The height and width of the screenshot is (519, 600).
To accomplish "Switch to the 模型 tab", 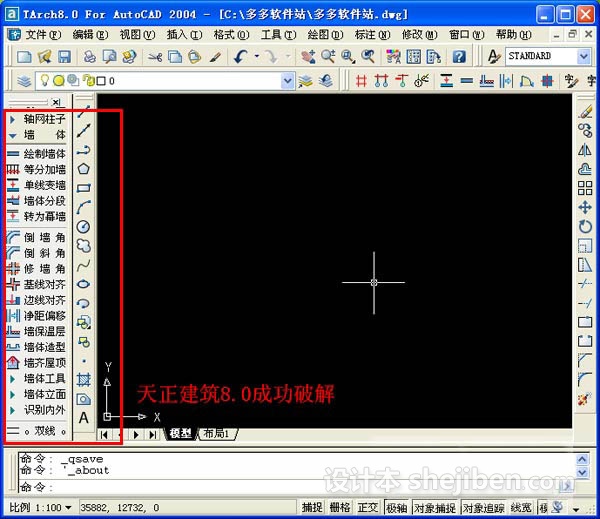I will click(180, 434).
